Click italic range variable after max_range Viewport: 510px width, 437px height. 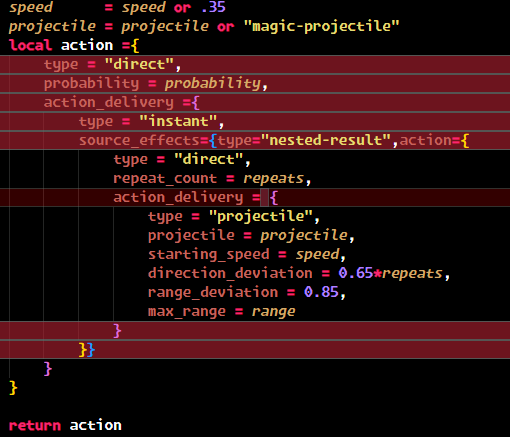[273, 312]
